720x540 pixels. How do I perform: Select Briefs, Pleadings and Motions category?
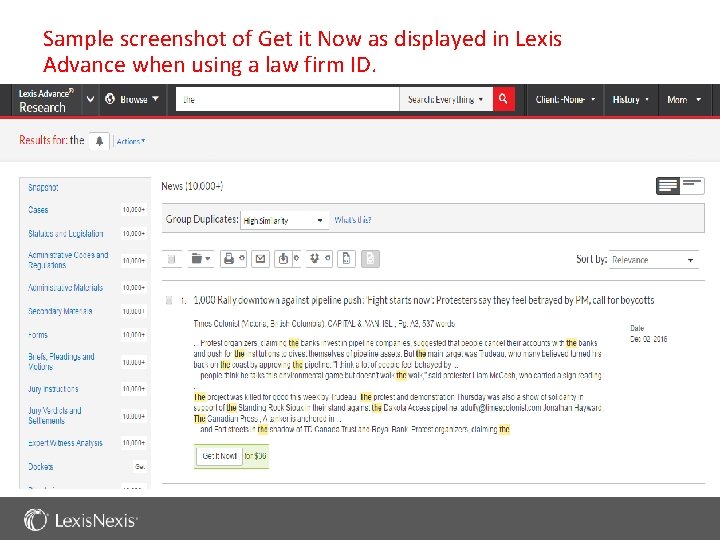point(61,361)
